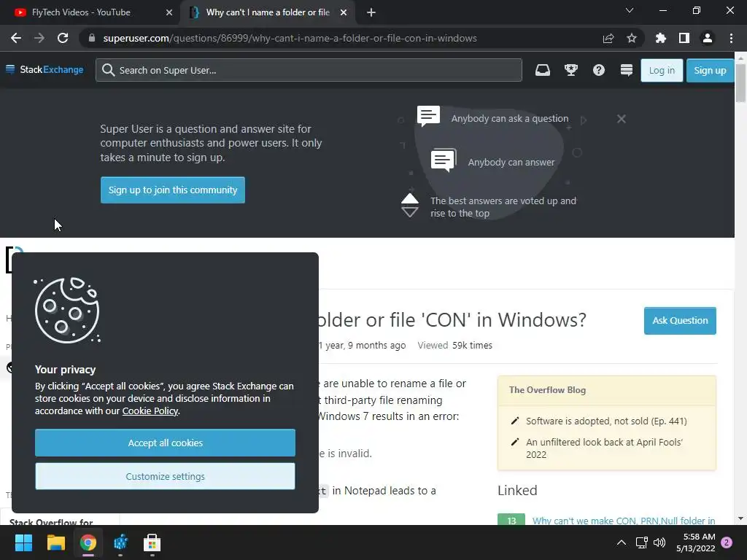Open the notification badge showing 2
Viewport: 747px width, 560px height.
(727, 542)
